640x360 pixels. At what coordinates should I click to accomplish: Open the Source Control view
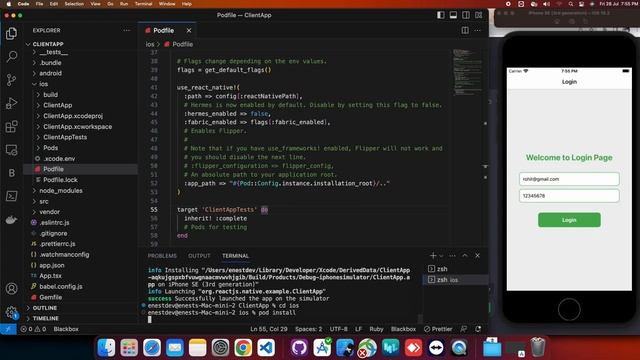coord(11,80)
